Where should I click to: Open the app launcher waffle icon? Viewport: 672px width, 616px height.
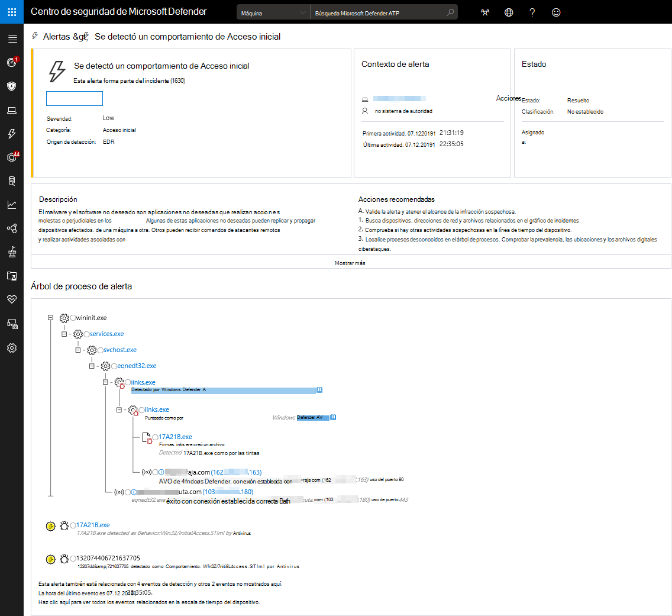[x=12, y=12]
